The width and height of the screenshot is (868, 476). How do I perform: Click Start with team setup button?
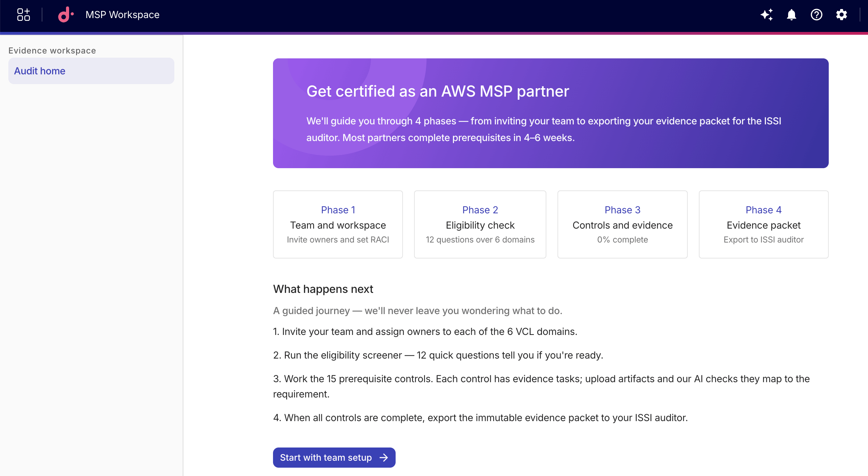(334, 458)
